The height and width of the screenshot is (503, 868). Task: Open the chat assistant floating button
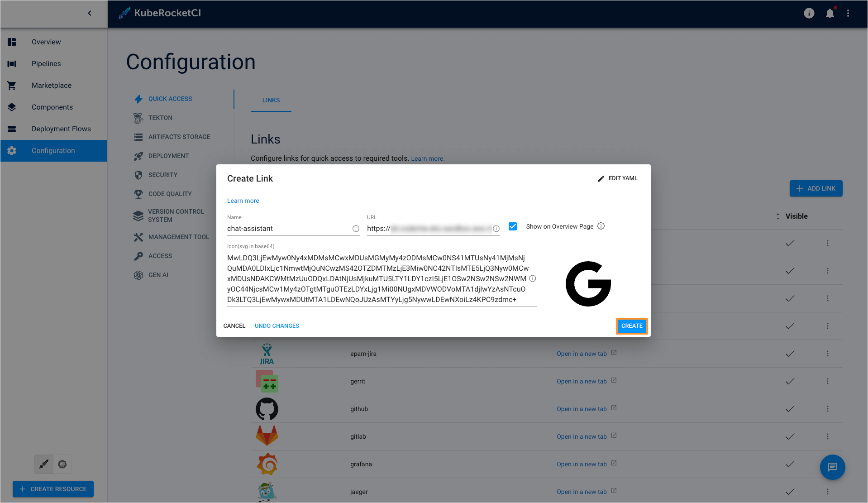click(832, 467)
